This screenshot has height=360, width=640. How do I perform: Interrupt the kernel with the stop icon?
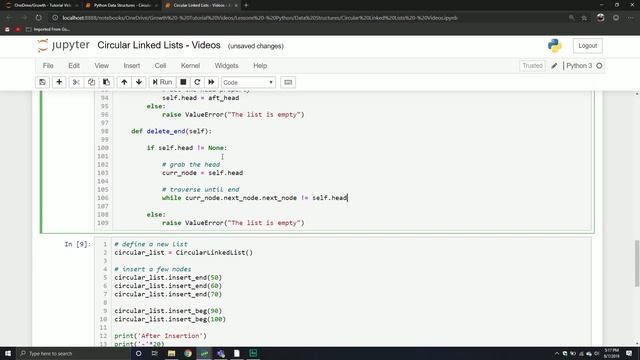[x=183, y=82]
